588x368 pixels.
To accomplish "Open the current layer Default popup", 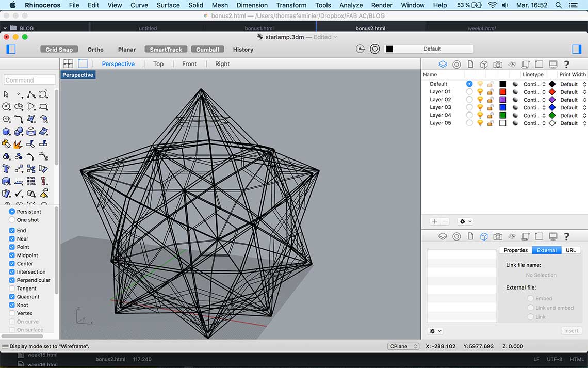I will pyautogui.click(x=429, y=49).
